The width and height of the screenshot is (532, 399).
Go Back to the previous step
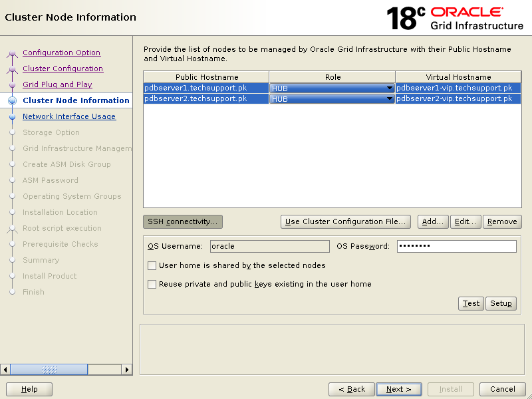352,389
